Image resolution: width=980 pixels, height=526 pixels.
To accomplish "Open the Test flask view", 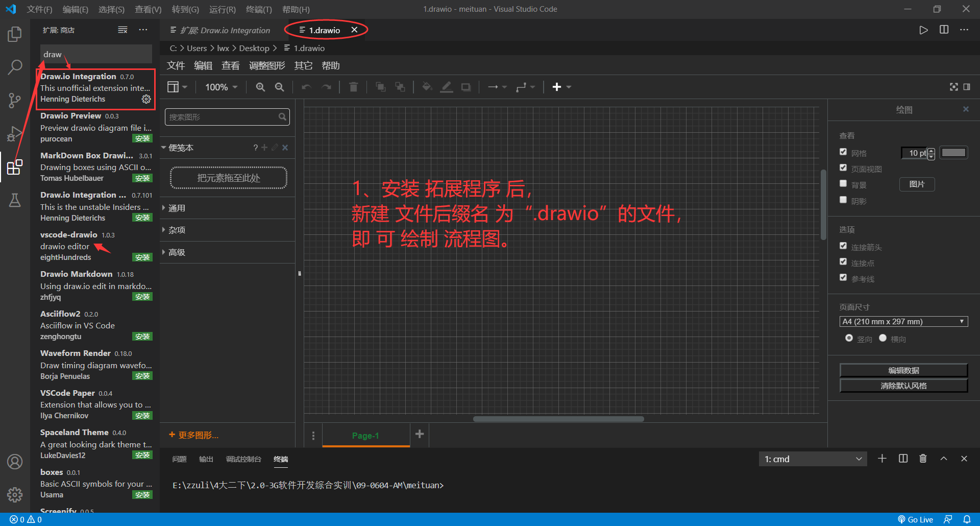I will point(15,200).
